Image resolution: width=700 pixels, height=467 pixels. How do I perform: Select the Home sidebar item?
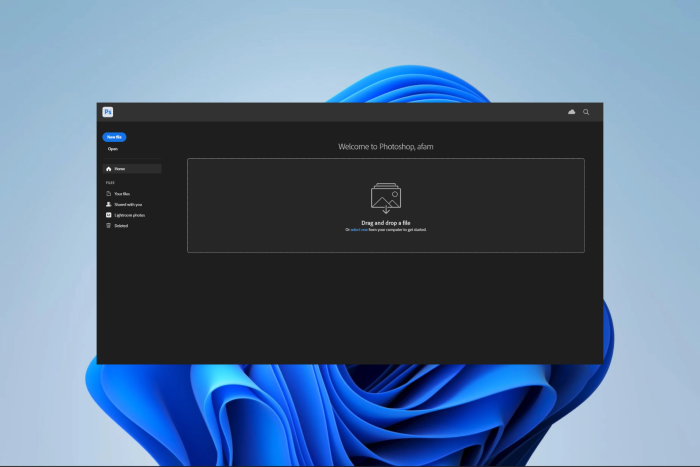pyautogui.click(x=132, y=169)
